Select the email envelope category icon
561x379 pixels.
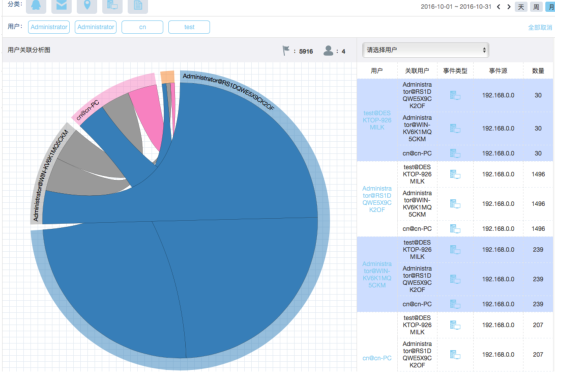(x=62, y=6)
